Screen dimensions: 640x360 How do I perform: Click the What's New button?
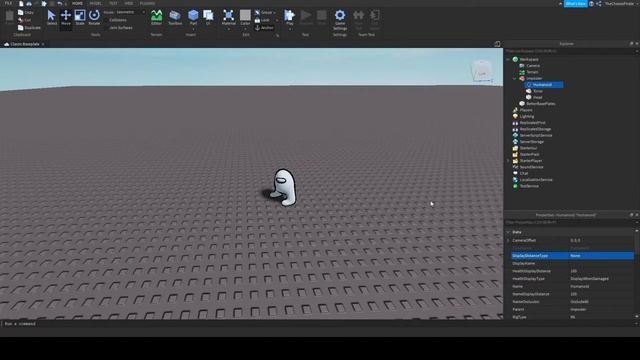click(576, 3)
